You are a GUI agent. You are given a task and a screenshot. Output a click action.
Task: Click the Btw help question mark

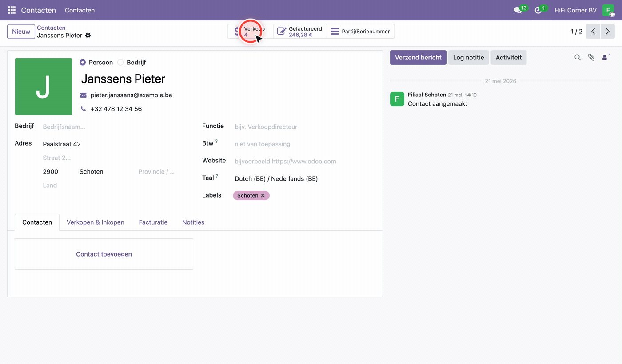pos(216,142)
